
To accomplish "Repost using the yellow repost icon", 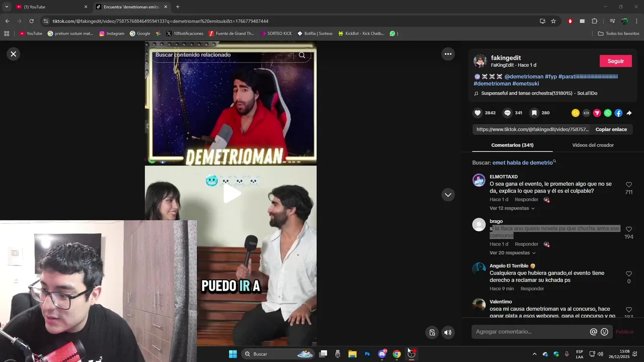I will [576, 113].
